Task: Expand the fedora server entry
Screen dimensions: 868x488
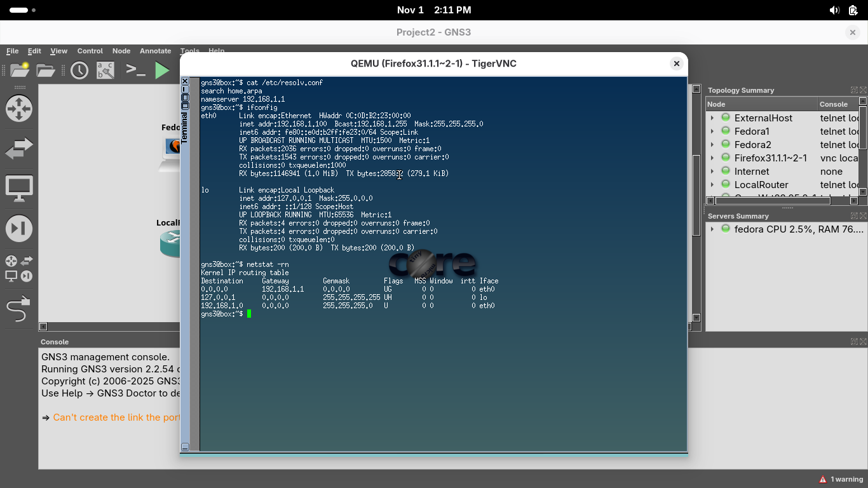Action: point(712,229)
